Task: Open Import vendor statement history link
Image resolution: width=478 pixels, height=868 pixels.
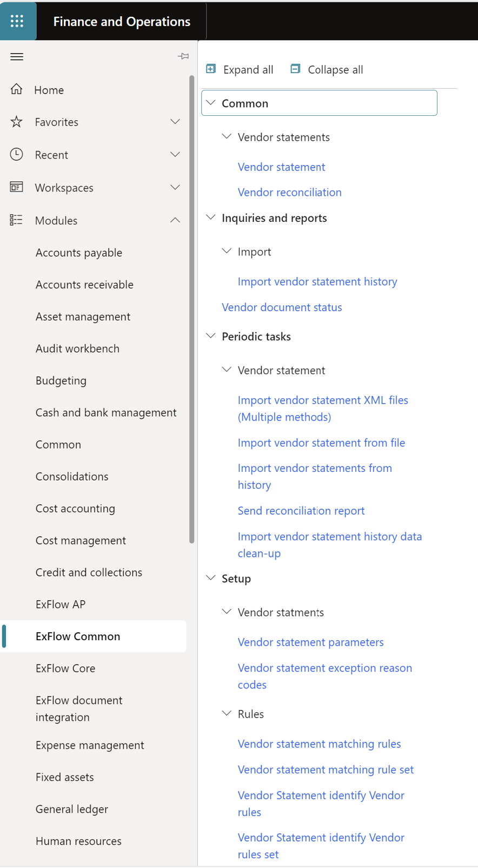Action: coord(317,281)
